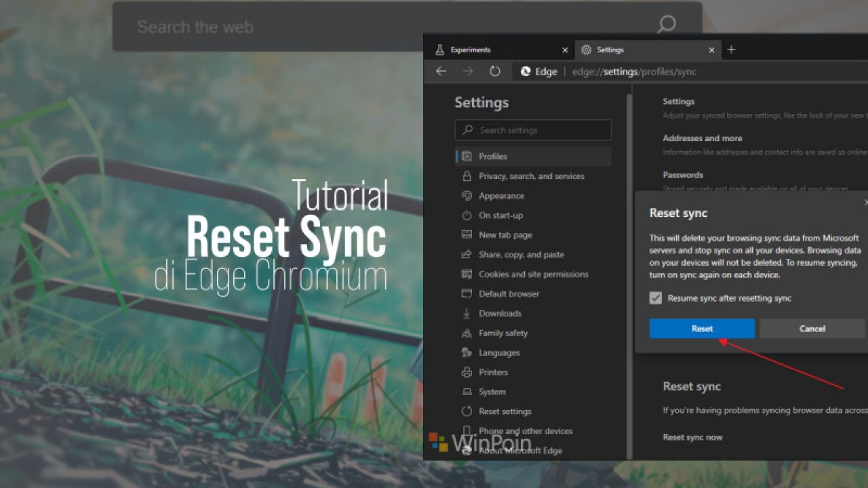Click magnifier icon in Search settings
This screenshot has height=488, width=868.
468,130
